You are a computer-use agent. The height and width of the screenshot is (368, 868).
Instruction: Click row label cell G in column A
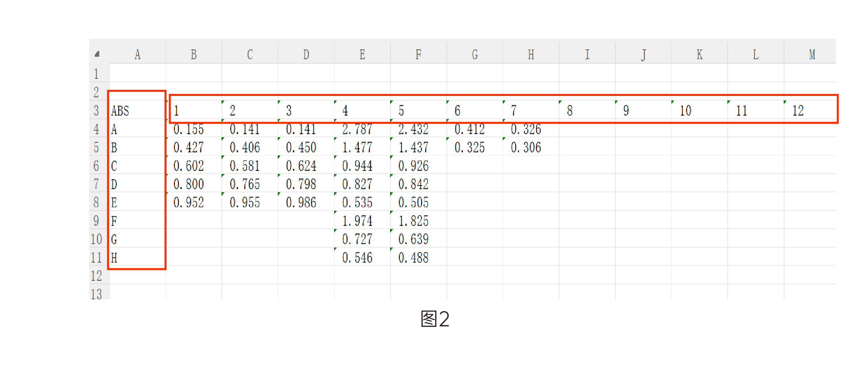coord(137,238)
